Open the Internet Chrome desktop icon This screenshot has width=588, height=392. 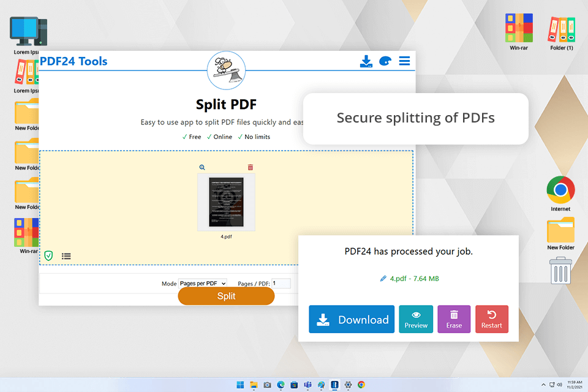[x=560, y=190]
